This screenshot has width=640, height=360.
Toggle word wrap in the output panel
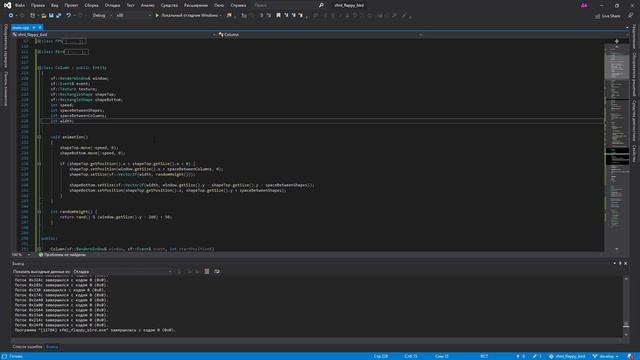point(217,271)
